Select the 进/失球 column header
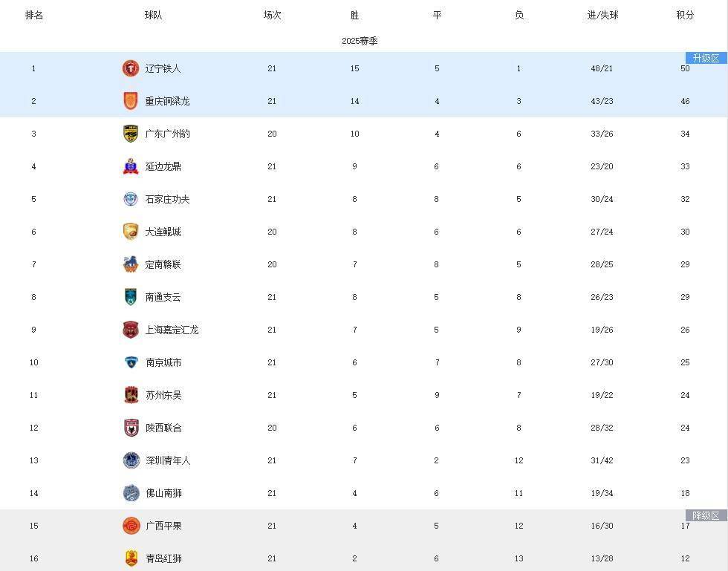 pyautogui.click(x=602, y=15)
